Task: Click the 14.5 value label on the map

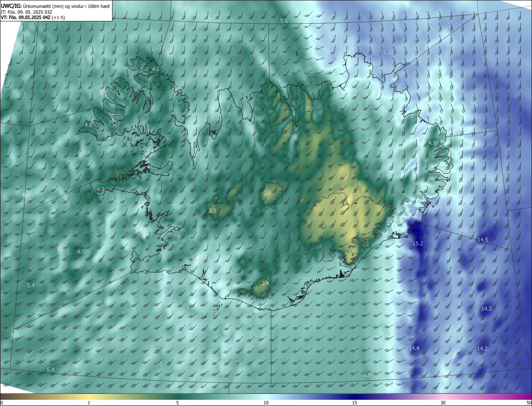Action: [x=483, y=240]
